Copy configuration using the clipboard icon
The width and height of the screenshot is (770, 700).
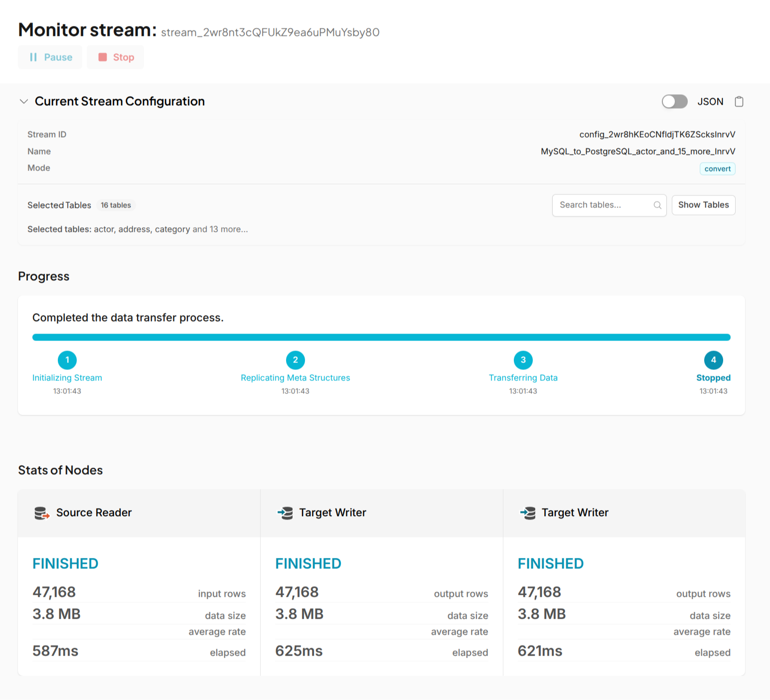pos(739,101)
